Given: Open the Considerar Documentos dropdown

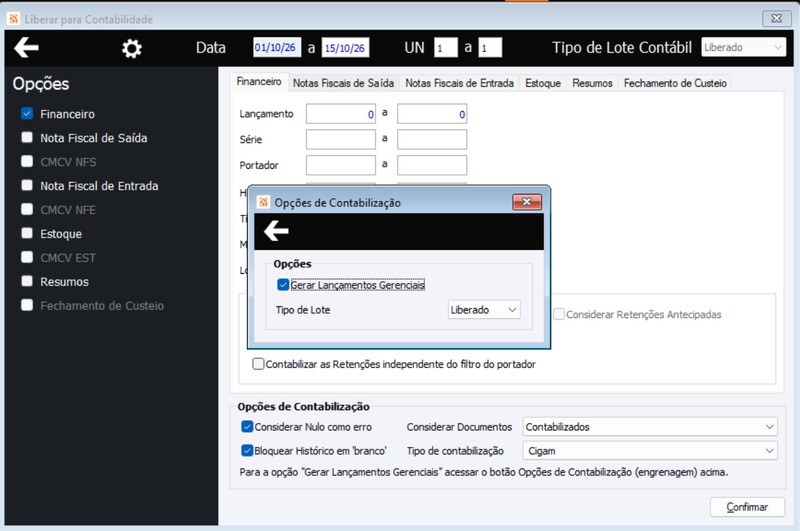Looking at the screenshot, I should pyautogui.click(x=649, y=426).
